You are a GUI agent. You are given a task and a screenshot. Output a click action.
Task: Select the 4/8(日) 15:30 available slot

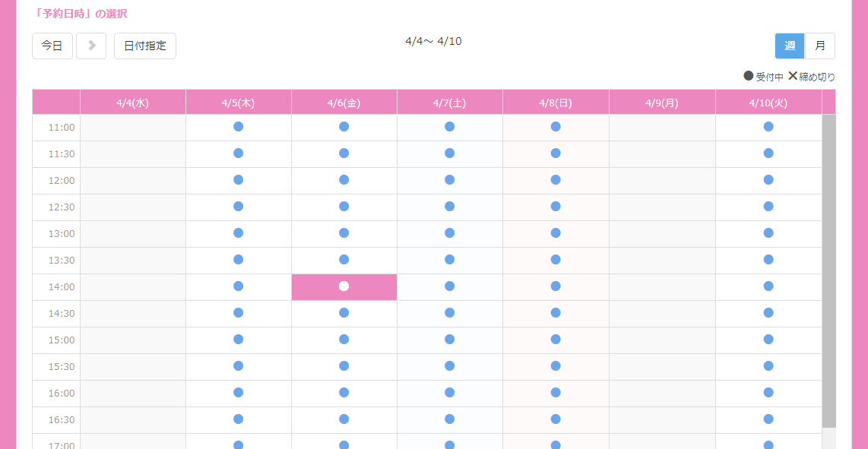tap(556, 366)
